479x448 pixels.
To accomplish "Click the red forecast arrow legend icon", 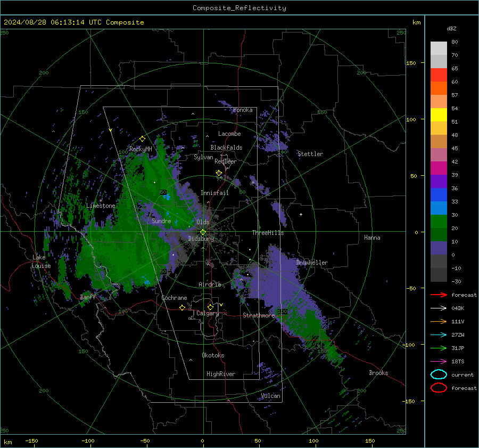I will point(439,295).
